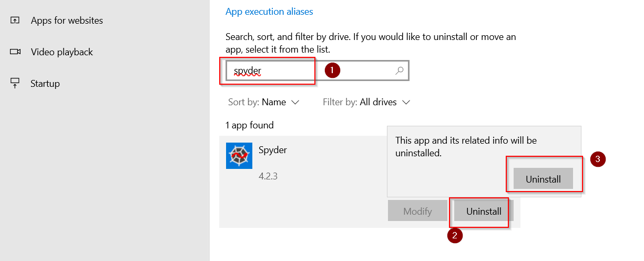This screenshot has width=644, height=261.
Task: Select the Spyder app name in list
Action: tap(272, 150)
